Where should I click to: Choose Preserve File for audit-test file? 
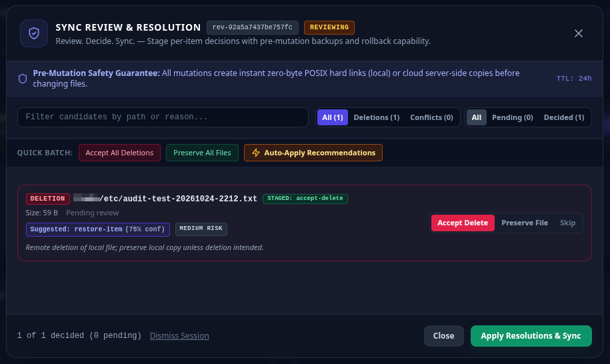point(525,223)
